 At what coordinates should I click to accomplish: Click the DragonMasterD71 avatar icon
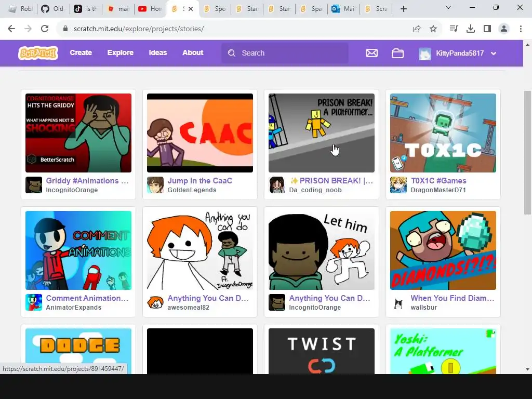(398, 185)
